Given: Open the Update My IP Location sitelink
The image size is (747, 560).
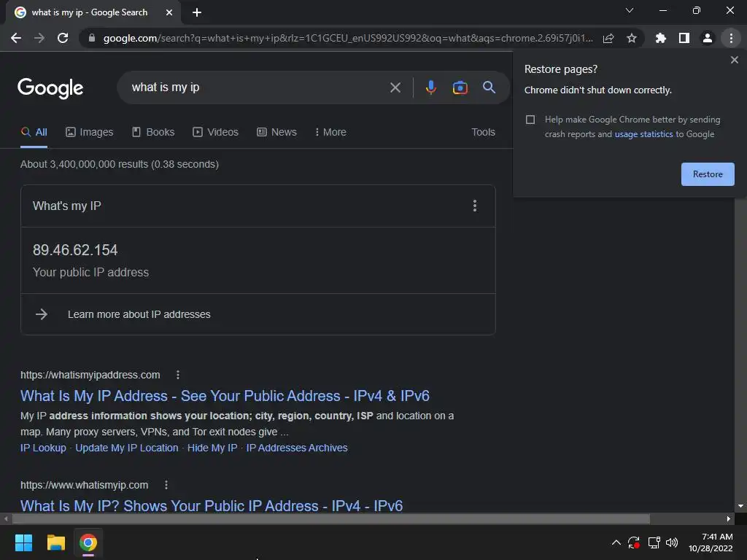Looking at the screenshot, I should coord(127,448).
